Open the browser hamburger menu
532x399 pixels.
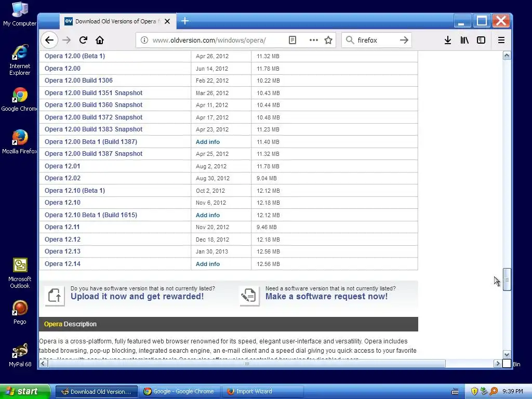click(x=501, y=40)
